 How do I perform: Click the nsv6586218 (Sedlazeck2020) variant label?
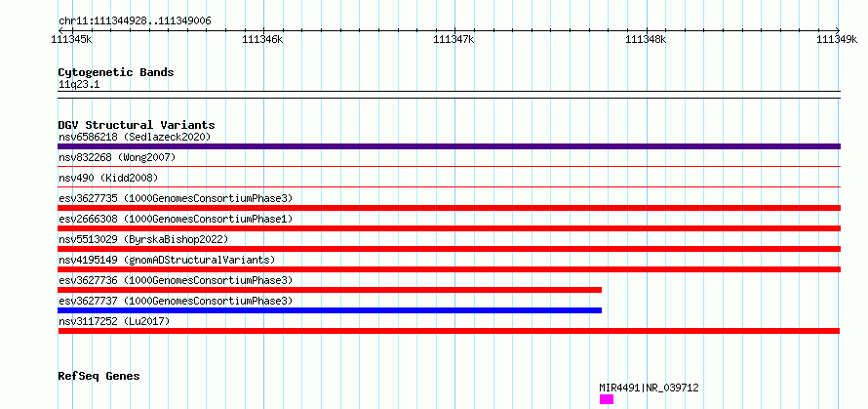(x=135, y=137)
